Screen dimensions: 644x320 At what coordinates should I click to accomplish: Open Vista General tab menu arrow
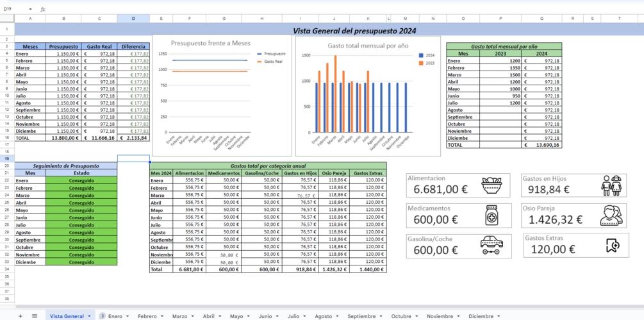(x=89, y=316)
